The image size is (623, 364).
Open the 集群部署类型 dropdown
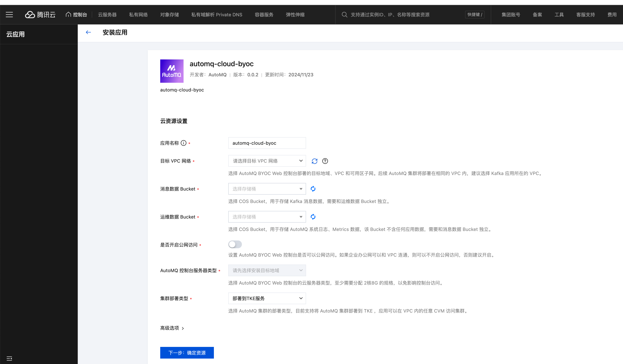pos(267,298)
